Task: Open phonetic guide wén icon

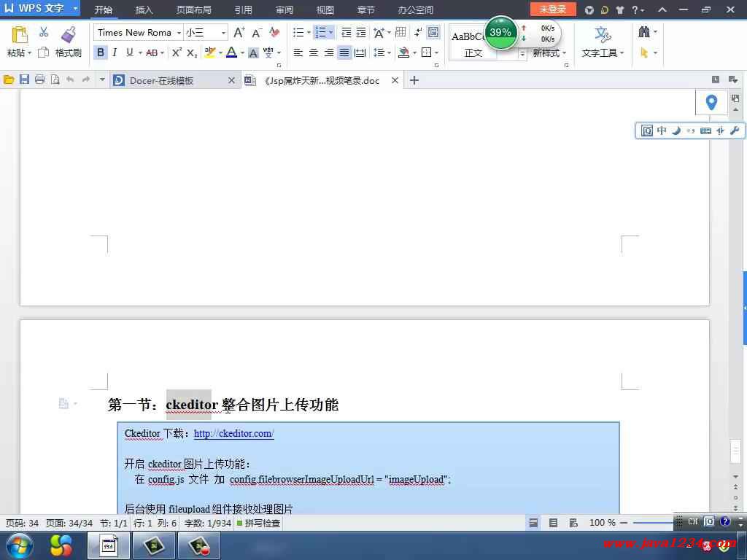Action: [268, 52]
